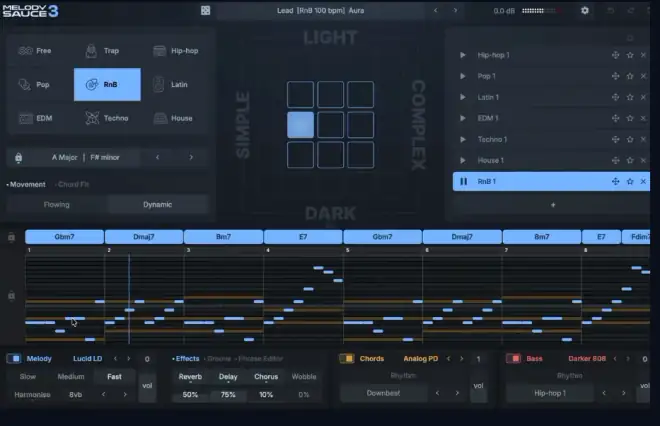The height and width of the screenshot is (426, 660).
Task: Switch to previous Melody instrument
Action: [x=115, y=359]
